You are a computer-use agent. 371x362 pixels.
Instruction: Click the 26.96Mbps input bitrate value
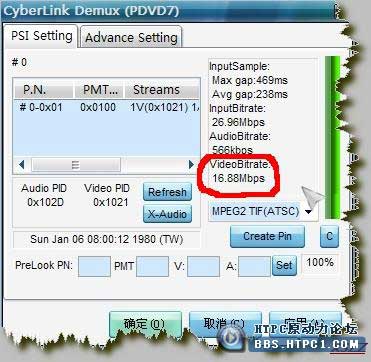coord(238,122)
